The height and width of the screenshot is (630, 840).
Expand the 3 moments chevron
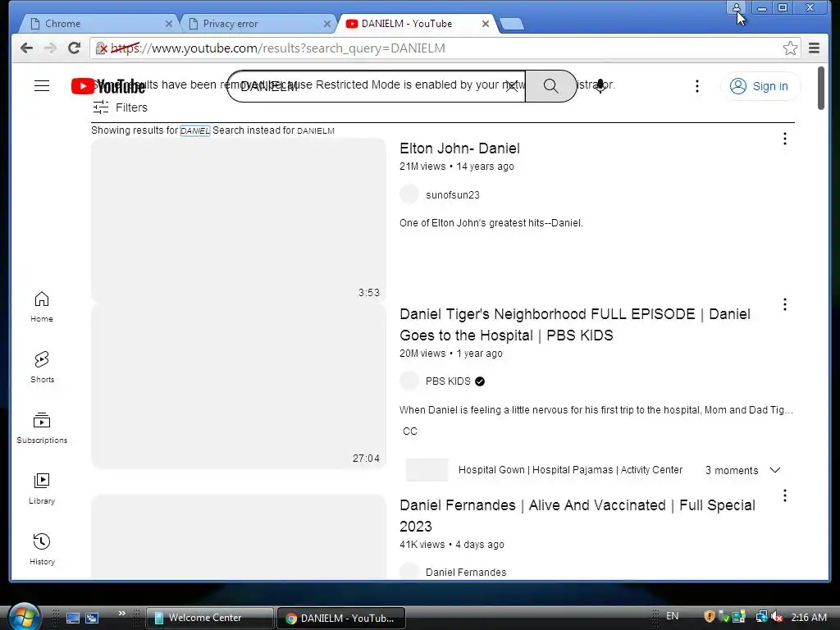[774, 470]
